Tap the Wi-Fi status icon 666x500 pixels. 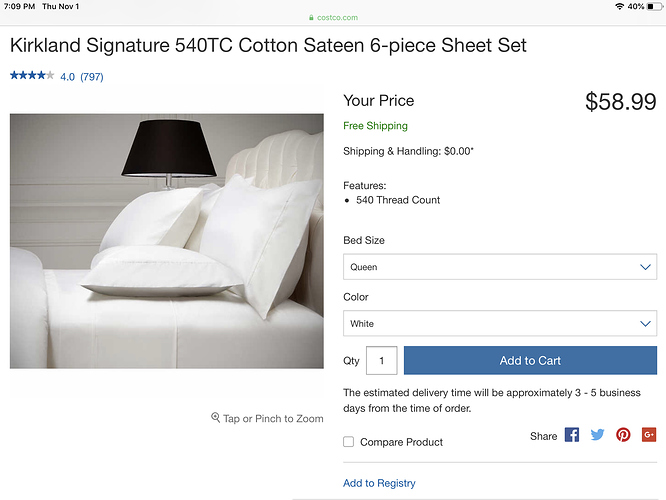coord(620,7)
